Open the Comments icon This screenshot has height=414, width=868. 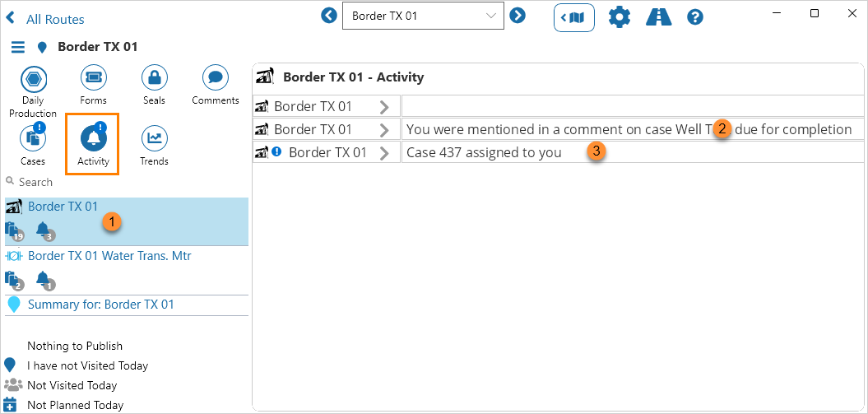click(215, 78)
